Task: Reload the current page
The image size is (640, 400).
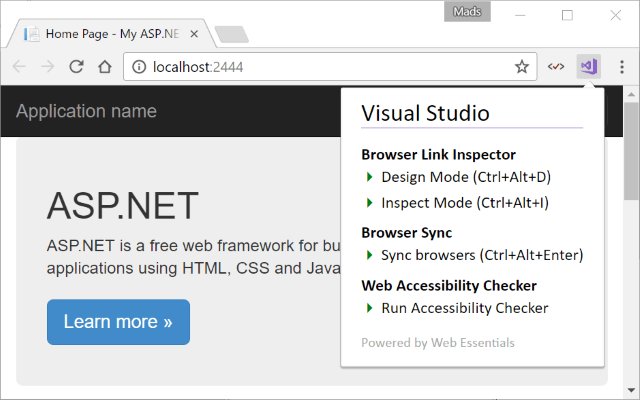Action: point(76,67)
